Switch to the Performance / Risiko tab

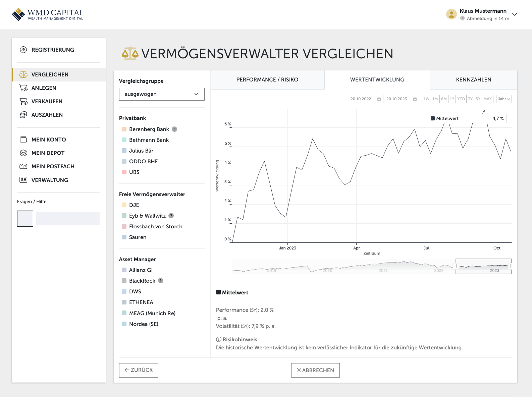pos(267,79)
